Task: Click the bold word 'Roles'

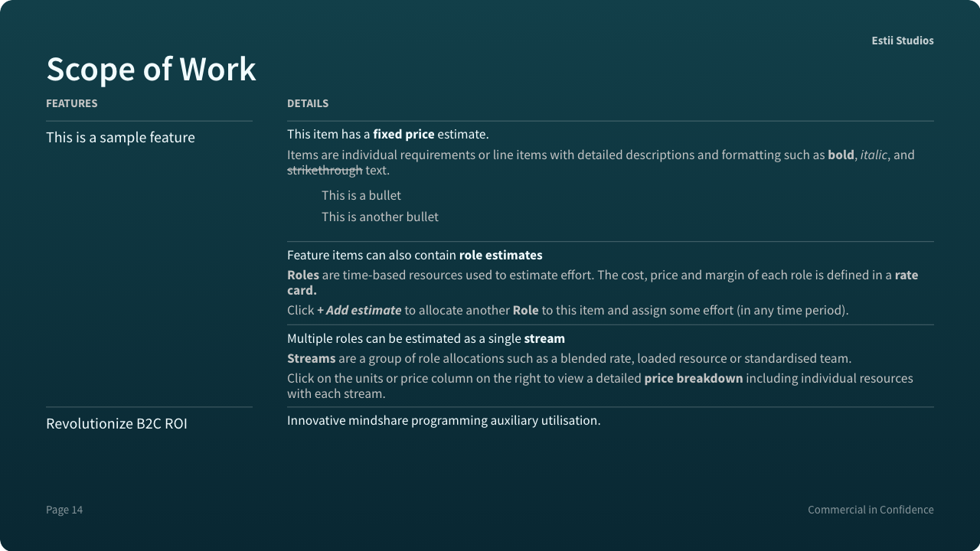Action: 303,275
